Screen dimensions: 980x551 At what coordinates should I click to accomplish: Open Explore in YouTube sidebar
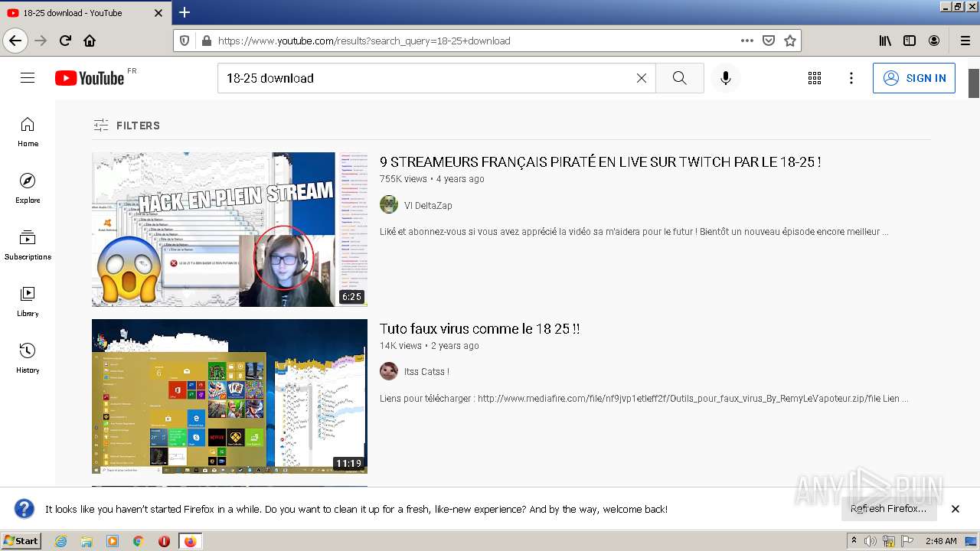coord(28,188)
